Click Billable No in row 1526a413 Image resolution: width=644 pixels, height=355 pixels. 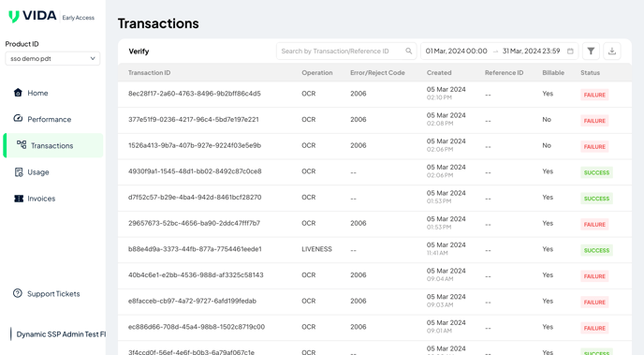pyautogui.click(x=547, y=145)
